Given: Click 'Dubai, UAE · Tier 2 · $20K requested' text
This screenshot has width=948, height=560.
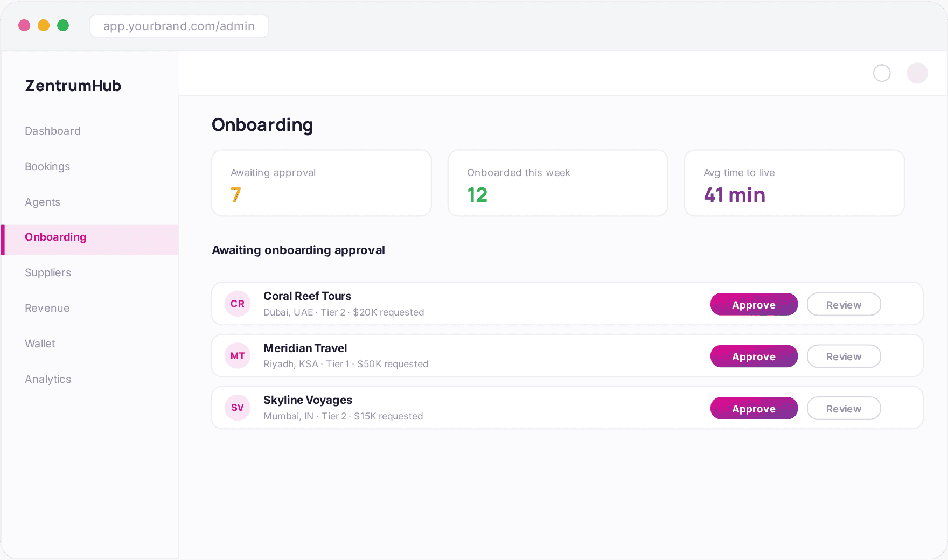Looking at the screenshot, I should pyautogui.click(x=344, y=312).
